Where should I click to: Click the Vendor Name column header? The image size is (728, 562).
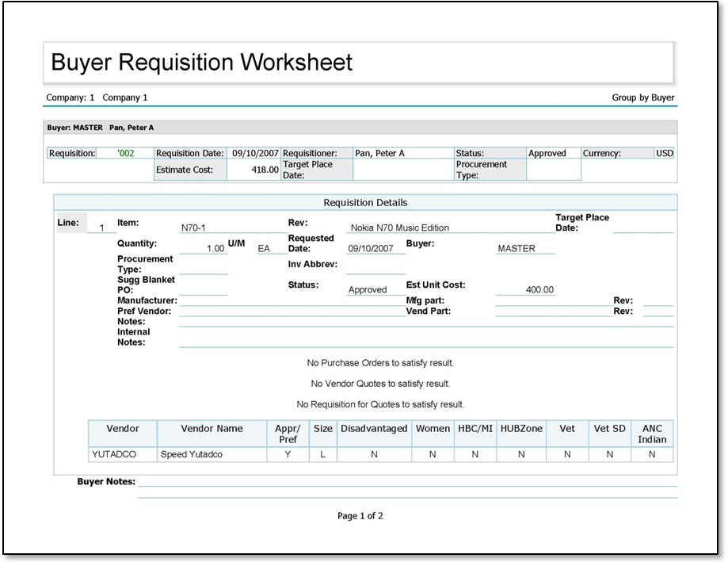(x=212, y=429)
